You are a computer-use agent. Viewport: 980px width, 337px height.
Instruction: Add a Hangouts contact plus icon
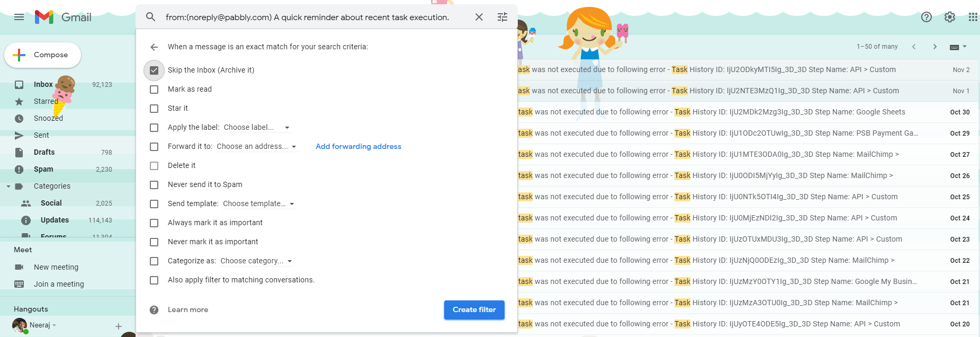[119, 326]
